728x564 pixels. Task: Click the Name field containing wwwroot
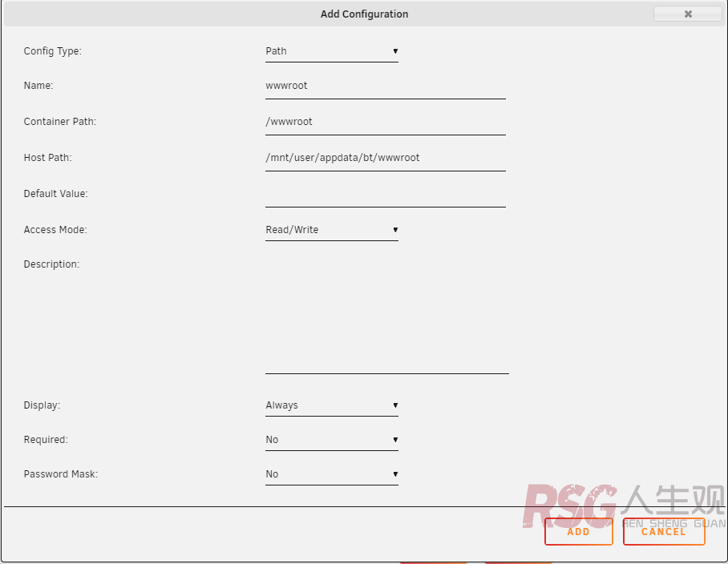385,86
